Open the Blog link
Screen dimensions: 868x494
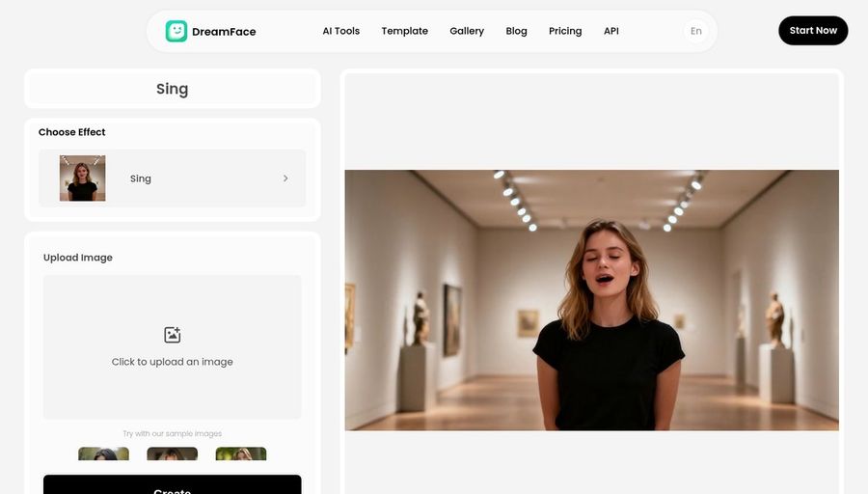517,31
